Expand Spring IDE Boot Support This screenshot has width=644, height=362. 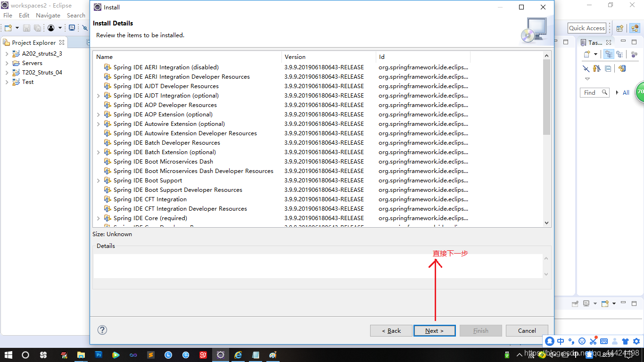(x=99, y=181)
